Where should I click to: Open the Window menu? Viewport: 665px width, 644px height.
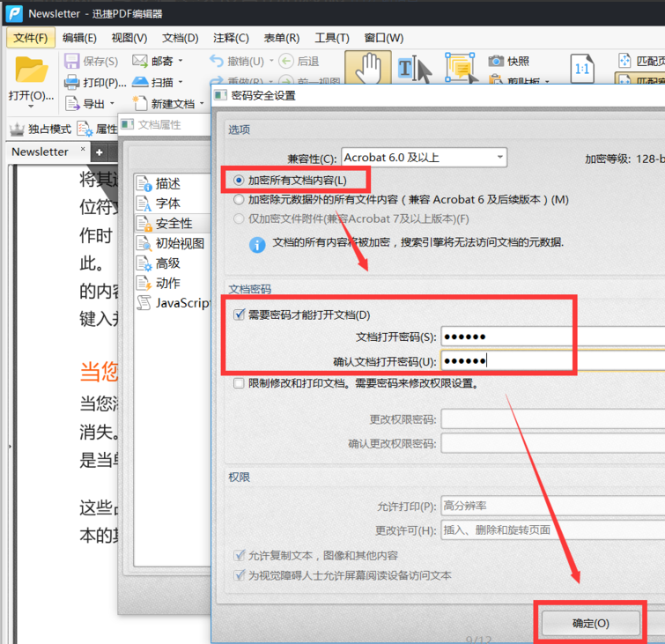tap(383, 38)
